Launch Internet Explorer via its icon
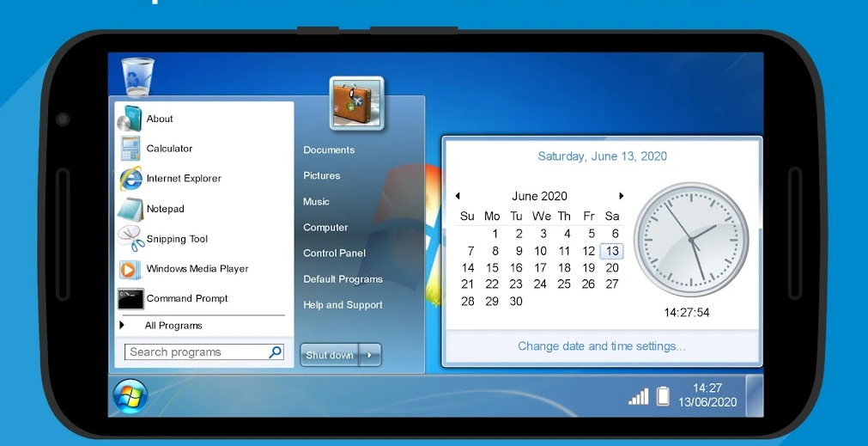This screenshot has height=446, width=868. pyautogui.click(x=131, y=179)
